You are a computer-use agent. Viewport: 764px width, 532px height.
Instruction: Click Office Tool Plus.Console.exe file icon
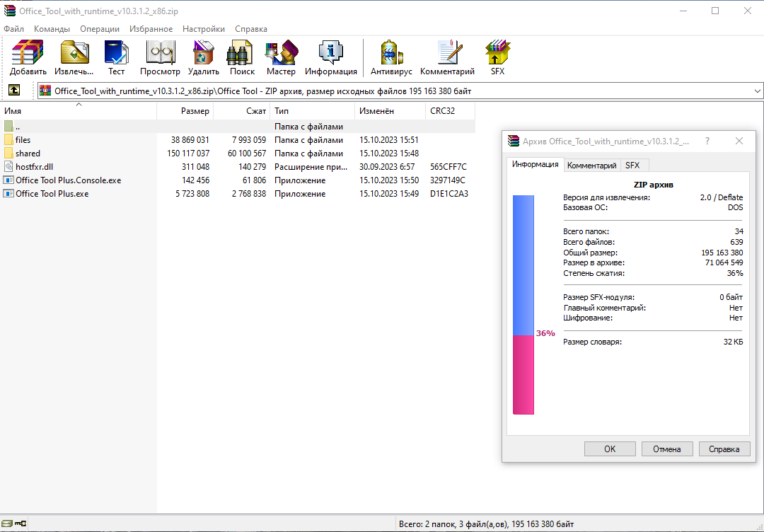[x=8, y=180]
